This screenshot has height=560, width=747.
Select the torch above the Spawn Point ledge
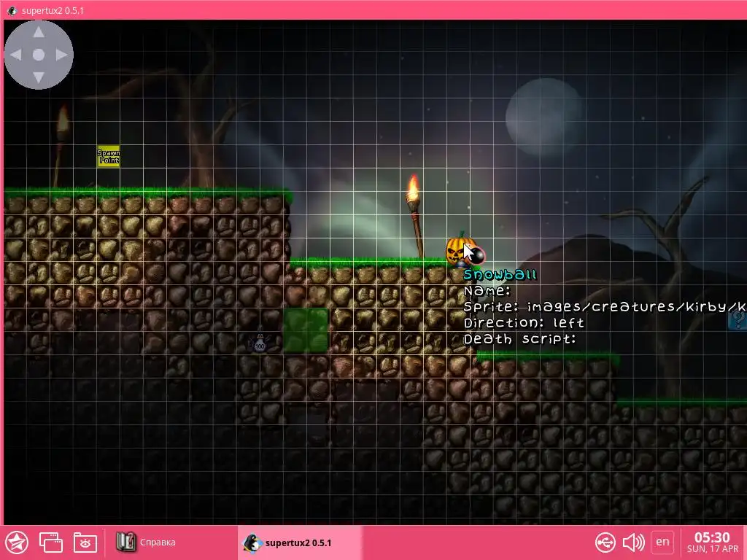pyautogui.click(x=61, y=145)
